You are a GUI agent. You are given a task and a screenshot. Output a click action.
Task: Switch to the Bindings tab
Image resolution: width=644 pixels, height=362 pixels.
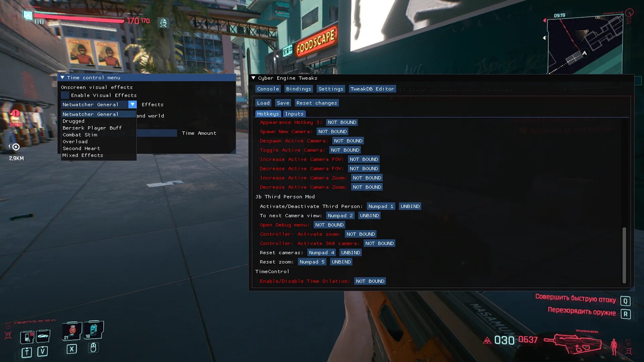[298, 88]
